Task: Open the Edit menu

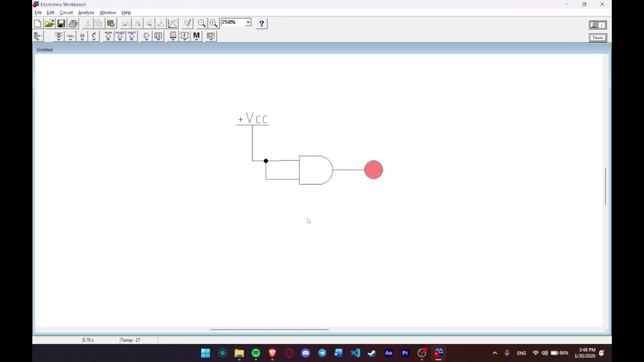Action: tap(51, 13)
